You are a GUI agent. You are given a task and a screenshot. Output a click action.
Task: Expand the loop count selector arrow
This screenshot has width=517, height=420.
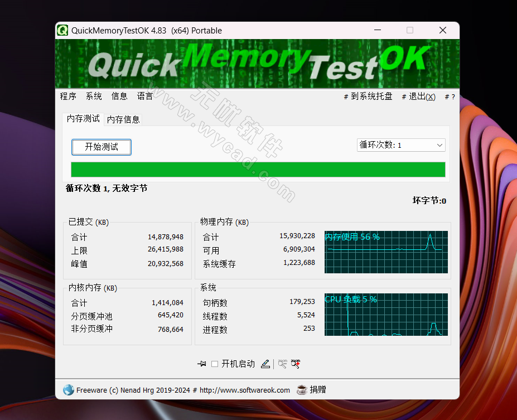pos(440,144)
